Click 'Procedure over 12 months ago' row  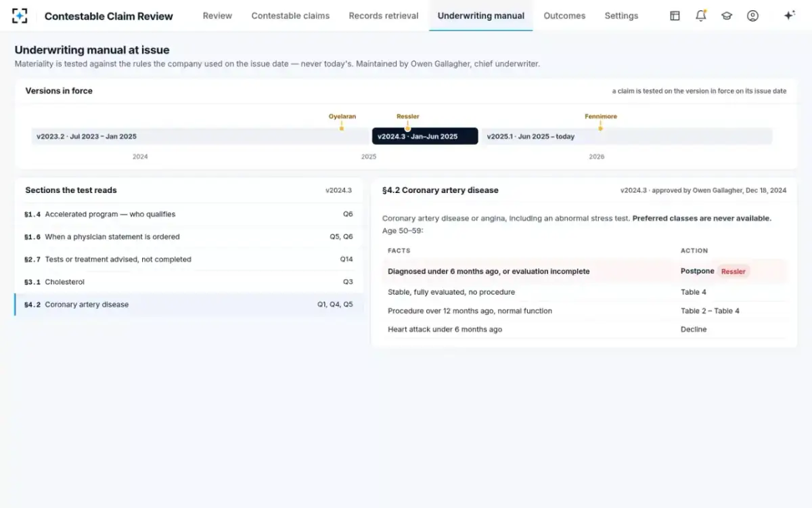[585, 311]
